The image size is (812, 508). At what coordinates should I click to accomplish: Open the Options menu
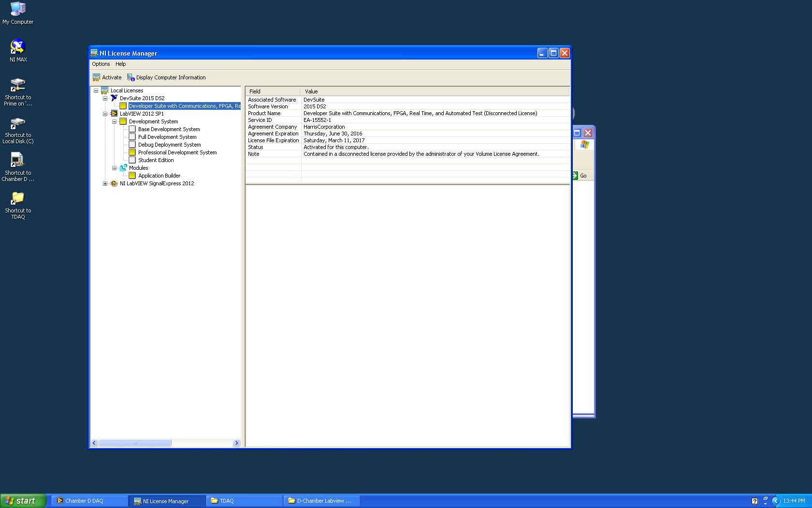click(x=101, y=64)
